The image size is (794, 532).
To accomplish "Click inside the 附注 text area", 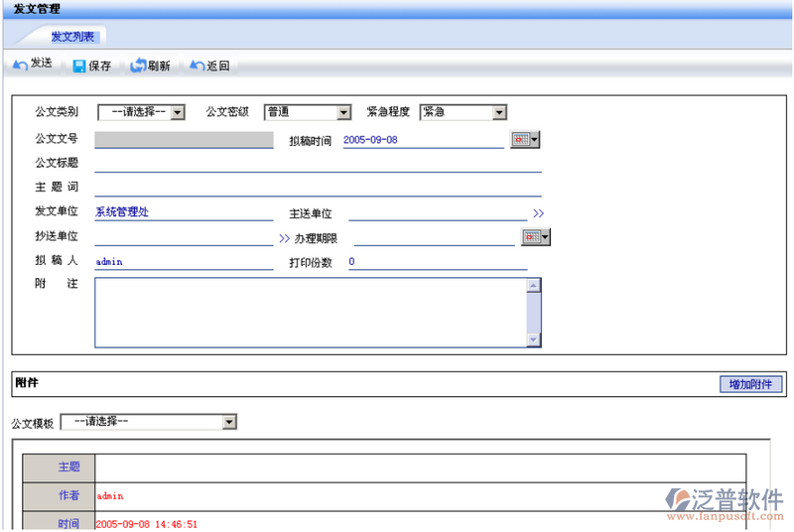I will pos(310,312).
